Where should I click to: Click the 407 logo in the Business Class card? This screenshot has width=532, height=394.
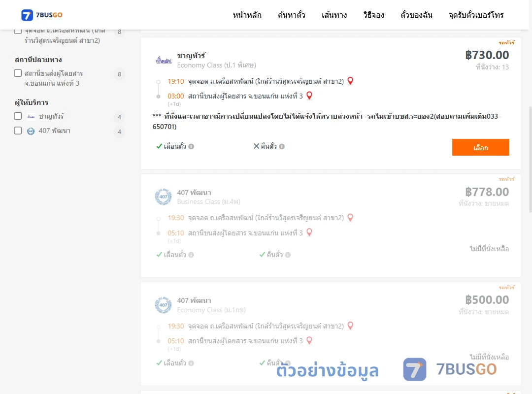point(163,197)
